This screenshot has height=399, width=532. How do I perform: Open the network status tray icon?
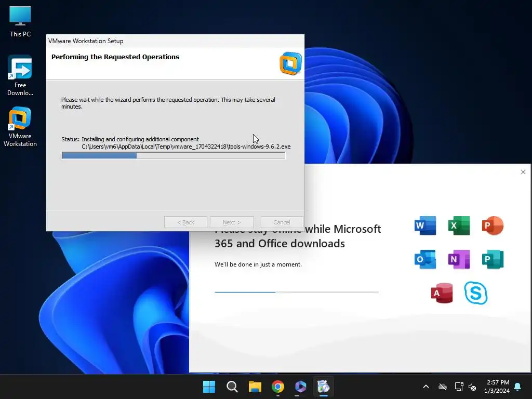(459, 387)
